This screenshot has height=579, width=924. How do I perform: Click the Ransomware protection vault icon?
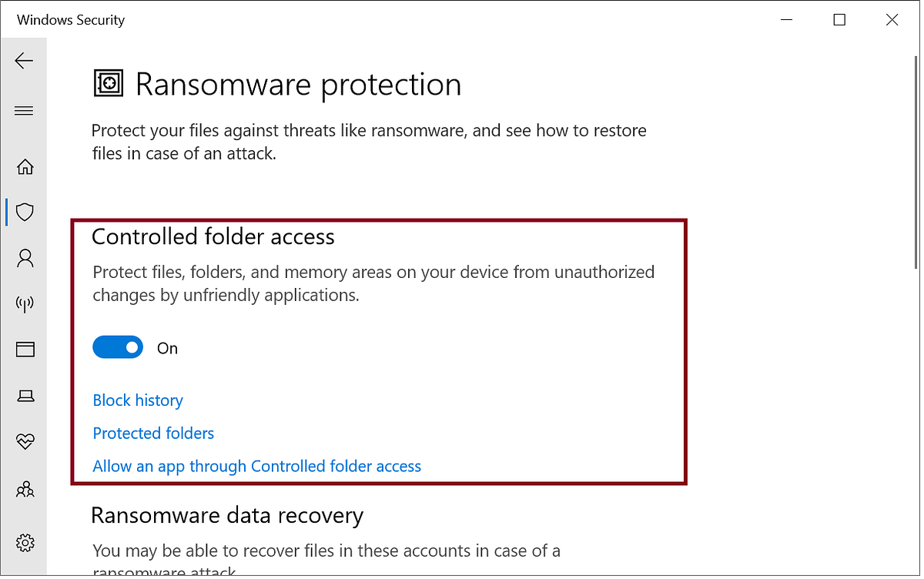click(108, 83)
